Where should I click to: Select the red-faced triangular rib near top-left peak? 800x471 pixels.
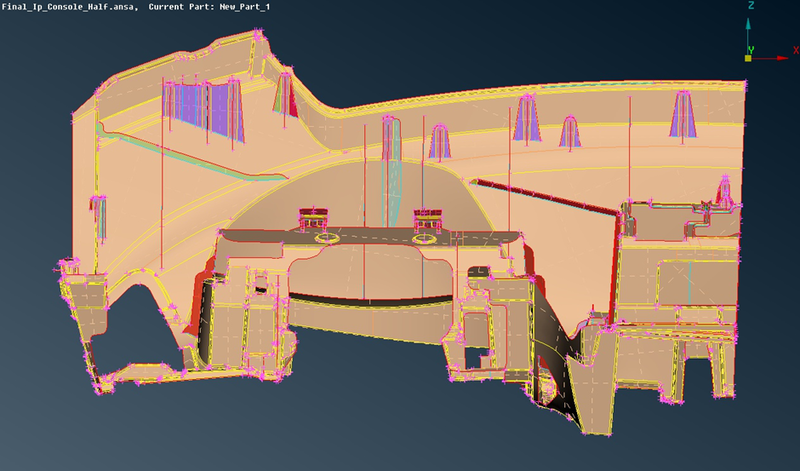pos(285,94)
